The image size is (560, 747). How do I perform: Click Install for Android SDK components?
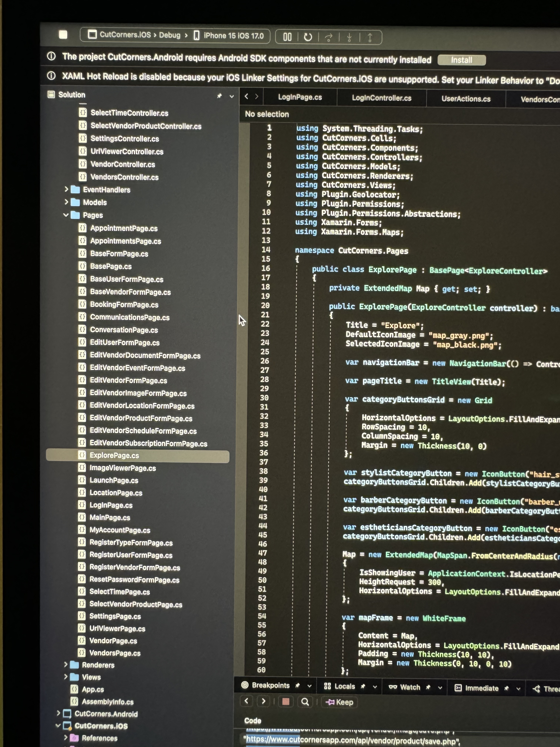(x=461, y=60)
